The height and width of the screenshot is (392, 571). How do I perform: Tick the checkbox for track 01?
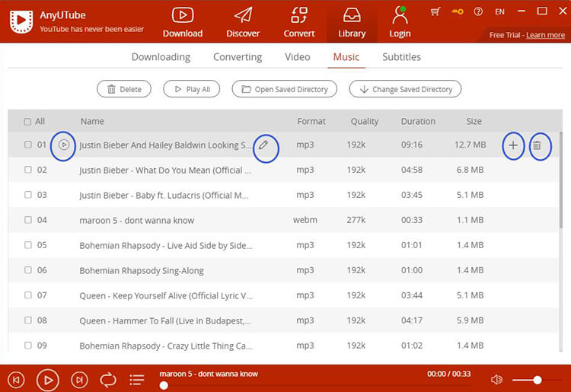point(28,145)
